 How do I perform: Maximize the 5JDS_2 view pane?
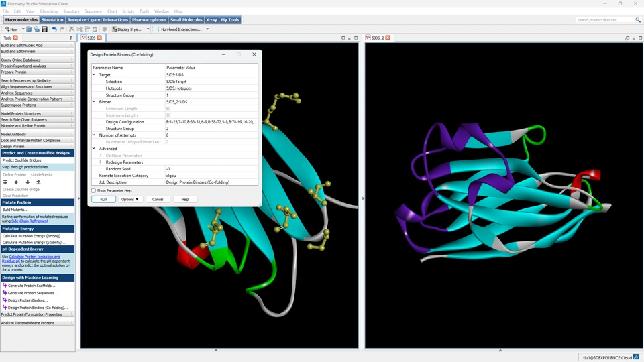click(640, 38)
